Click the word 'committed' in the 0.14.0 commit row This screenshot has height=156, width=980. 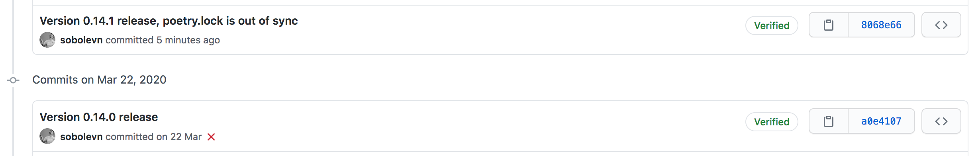pos(129,136)
